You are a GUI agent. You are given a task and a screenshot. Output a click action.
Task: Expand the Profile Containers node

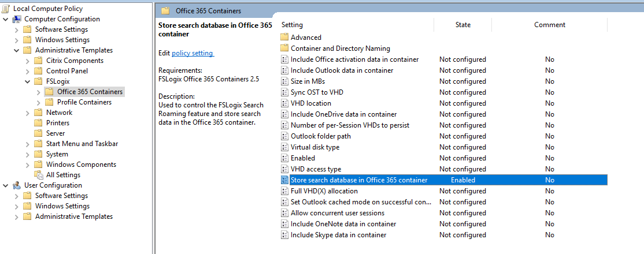point(39,102)
